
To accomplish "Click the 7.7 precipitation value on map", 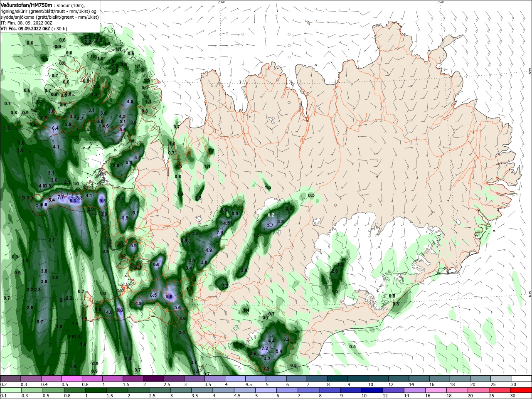I will [x=61, y=197].
